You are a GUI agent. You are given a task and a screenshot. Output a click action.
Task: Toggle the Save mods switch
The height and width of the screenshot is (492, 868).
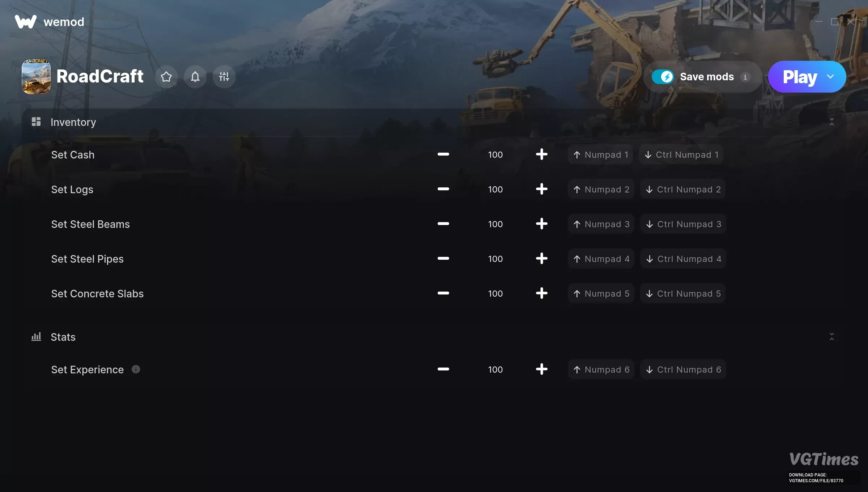[x=663, y=77]
